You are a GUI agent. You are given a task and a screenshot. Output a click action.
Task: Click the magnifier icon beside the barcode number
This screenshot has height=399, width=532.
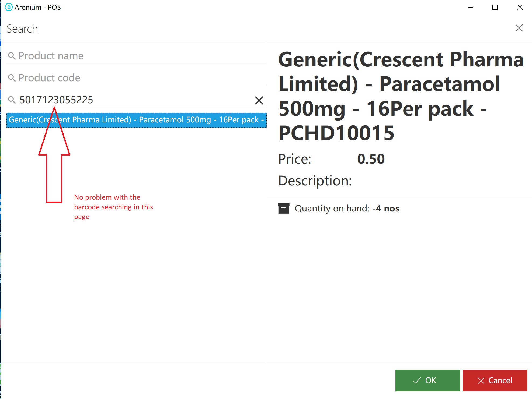[x=12, y=100]
